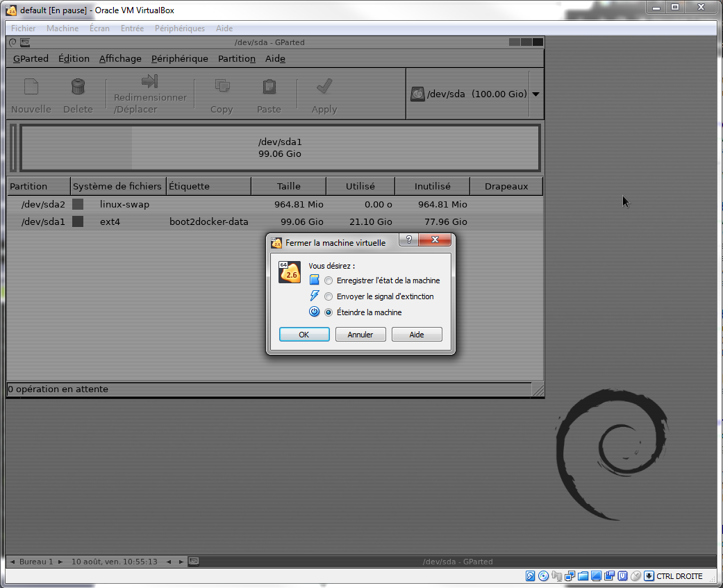This screenshot has height=588, width=723.
Task: Click the video capture status bar icon
Action: (610, 576)
